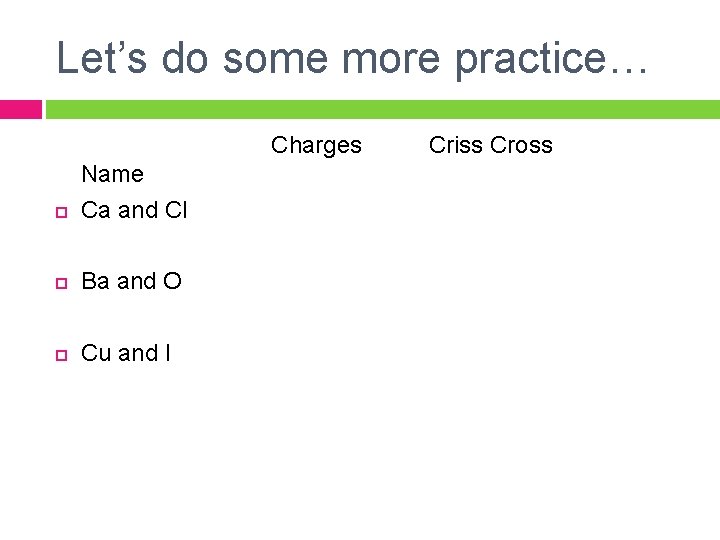Click the word 'more' in the title
This screenshot has height=540, width=720.
click(392, 58)
